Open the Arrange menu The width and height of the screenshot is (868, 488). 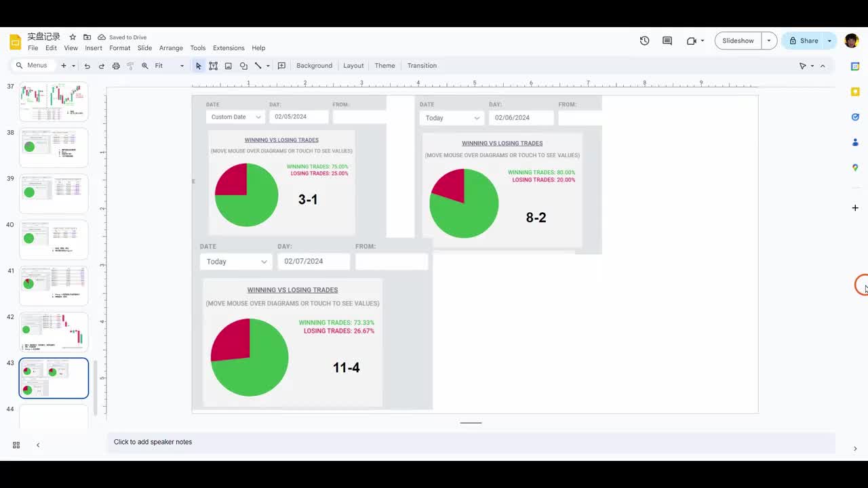(x=171, y=48)
